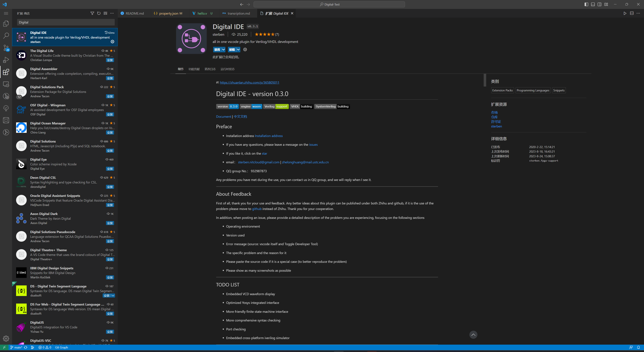Click the github link in About Feedback
The height and width of the screenshot is (352, 644).
tap(256, 209)
